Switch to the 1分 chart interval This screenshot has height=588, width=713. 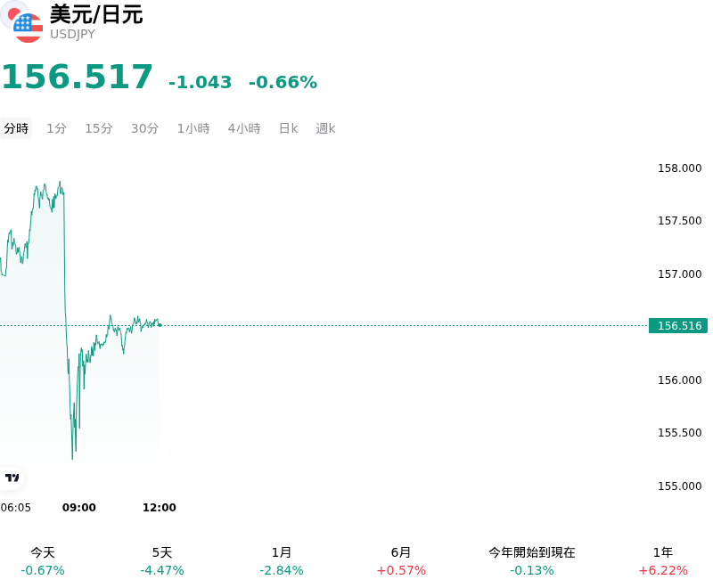pyautogui.click(x=56, y=128)
